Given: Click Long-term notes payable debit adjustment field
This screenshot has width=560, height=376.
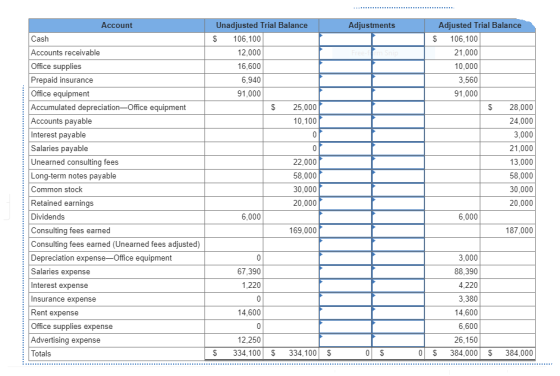Looking at the screenshot, I should click(345, 176).
